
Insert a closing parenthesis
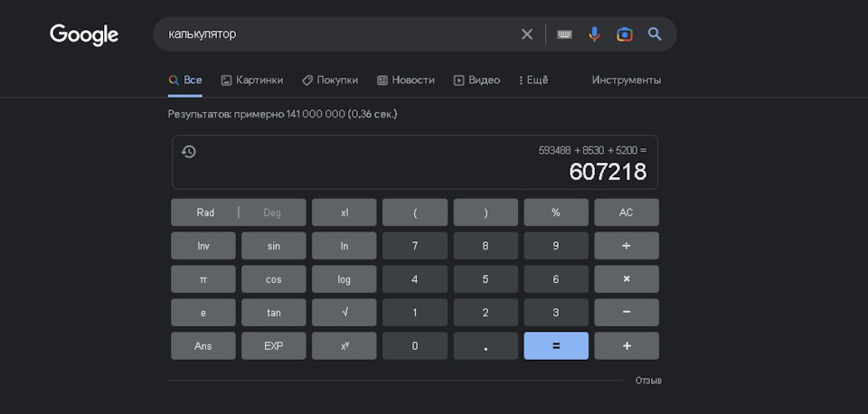pyautogui.click(x=486, y=212)
